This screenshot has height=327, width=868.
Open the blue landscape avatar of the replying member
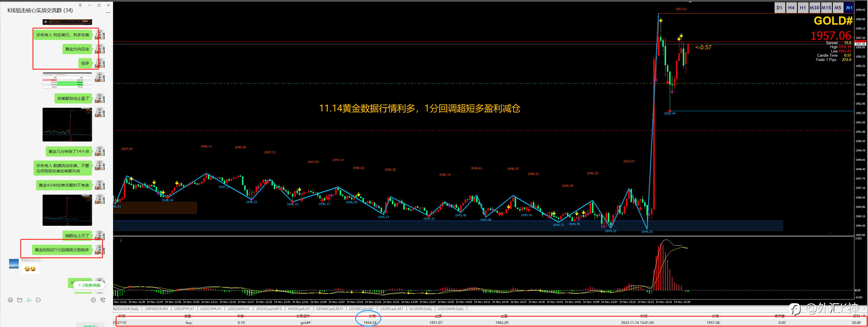pos(14,264)
